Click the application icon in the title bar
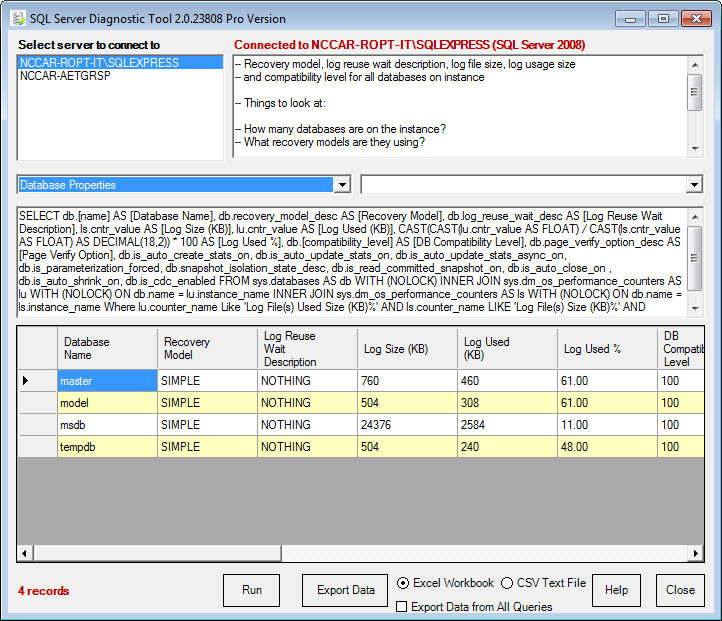The image size is (722, 621). 17,18
